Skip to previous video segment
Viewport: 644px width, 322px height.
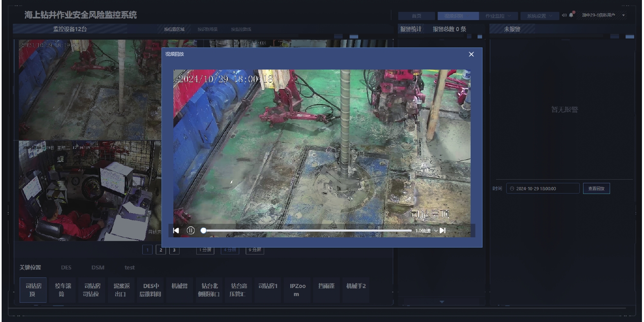click(x=176, y=230)
